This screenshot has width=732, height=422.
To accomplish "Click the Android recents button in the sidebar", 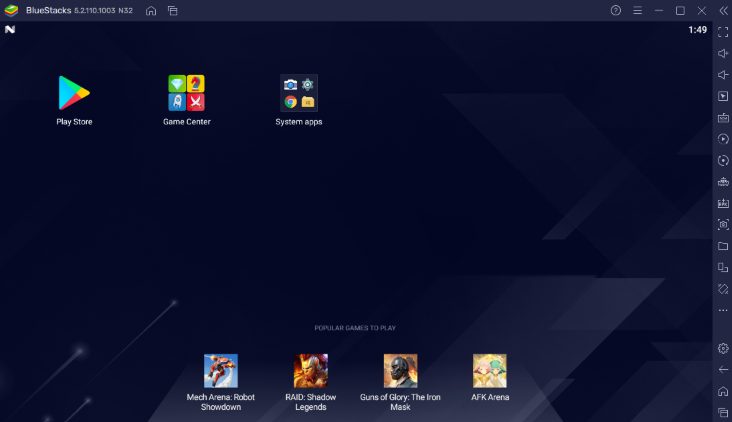I will click(723, 413).
